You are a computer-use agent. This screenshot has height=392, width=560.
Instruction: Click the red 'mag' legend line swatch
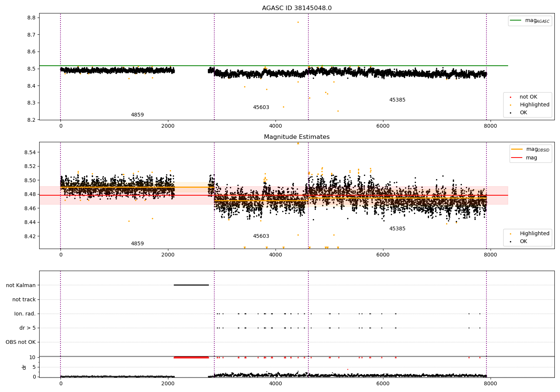pos(517,158)
